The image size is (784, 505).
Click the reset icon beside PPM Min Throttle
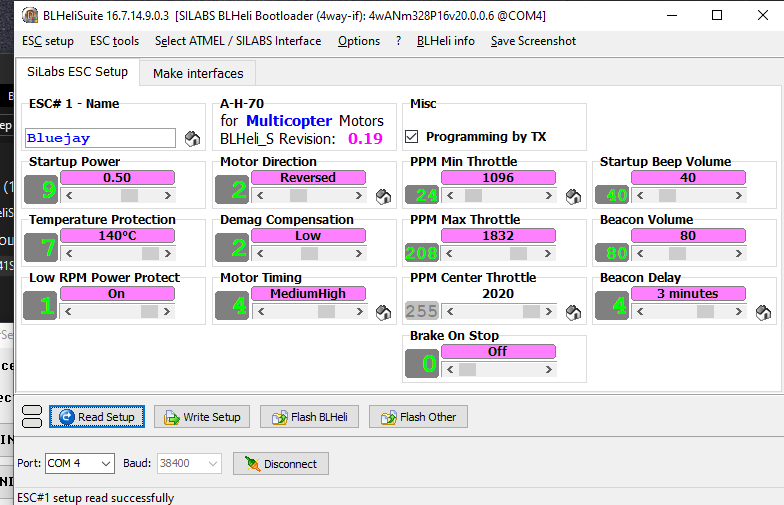pyautogui.click(x=574, y=196)
